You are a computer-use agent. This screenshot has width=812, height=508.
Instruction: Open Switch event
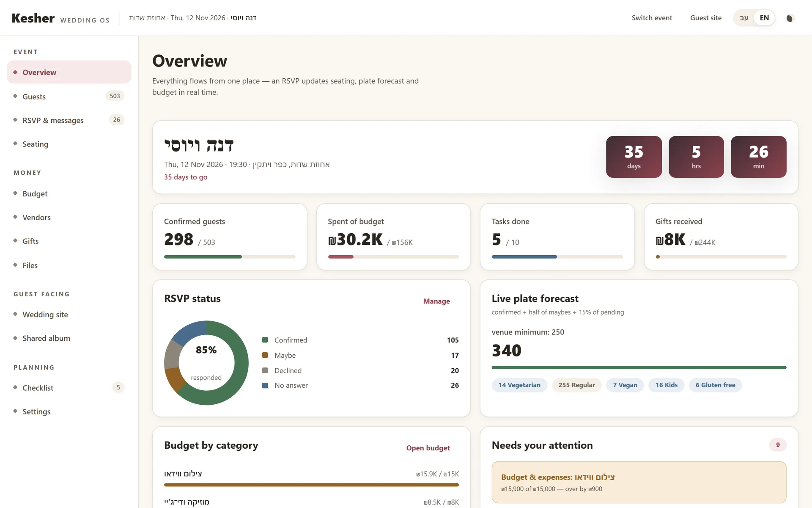(652, 18)
